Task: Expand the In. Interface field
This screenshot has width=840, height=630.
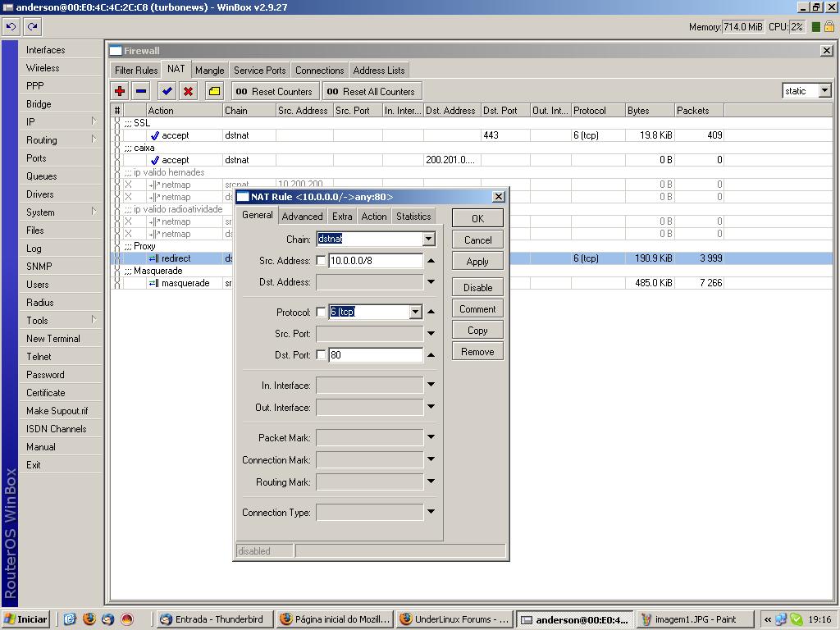Action: (431, 385)
